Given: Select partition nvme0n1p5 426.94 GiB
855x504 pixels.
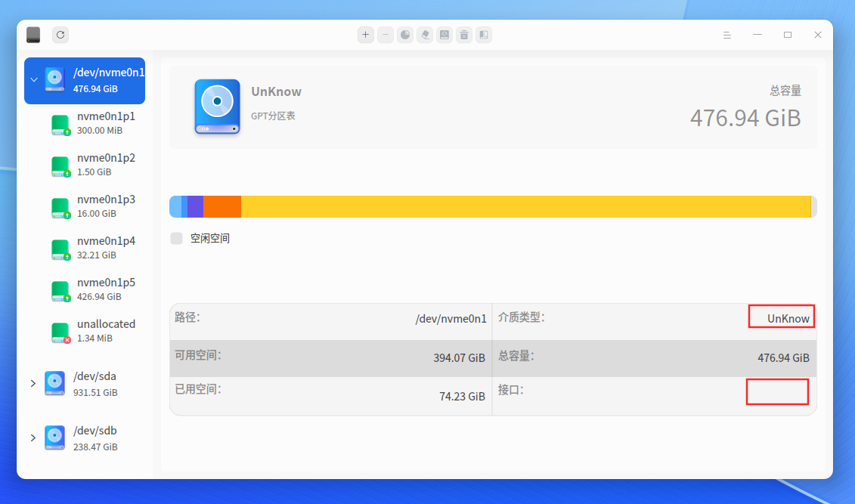Looking at the screenshot, I should pyautogui.click(x=85, y=289).
